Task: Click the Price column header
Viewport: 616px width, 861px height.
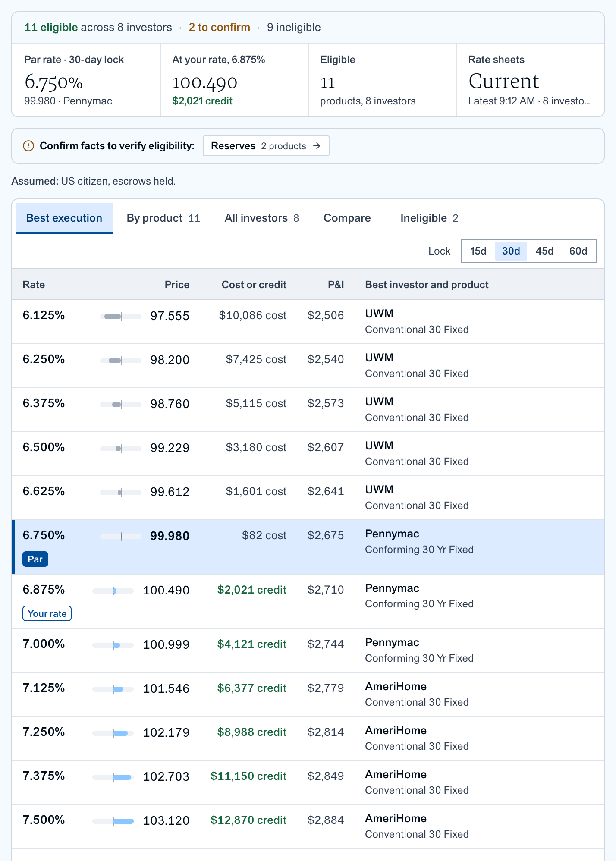Action: tap(177, 285)
